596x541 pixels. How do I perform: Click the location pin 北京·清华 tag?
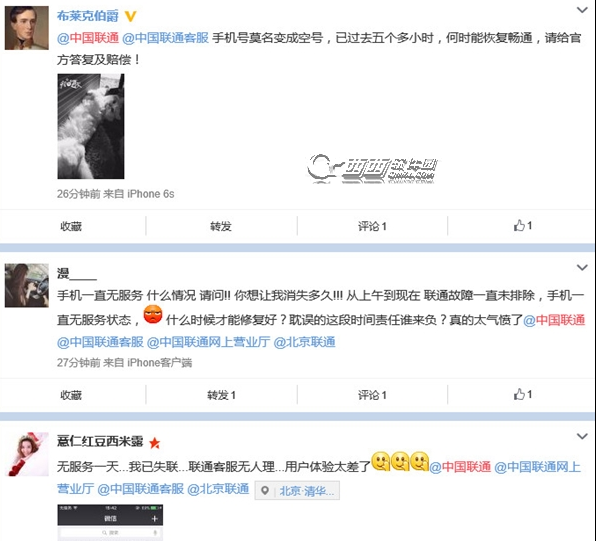pos(297,491)
